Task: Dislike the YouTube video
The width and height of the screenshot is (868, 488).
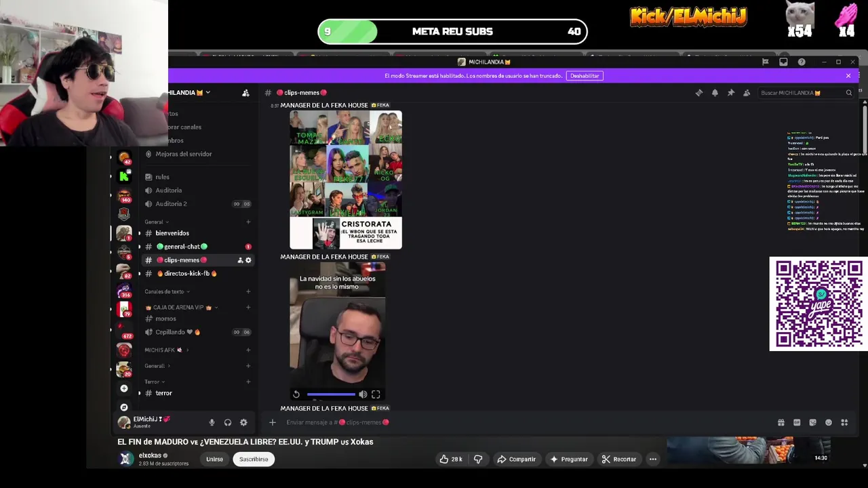Action: point(478,459)
